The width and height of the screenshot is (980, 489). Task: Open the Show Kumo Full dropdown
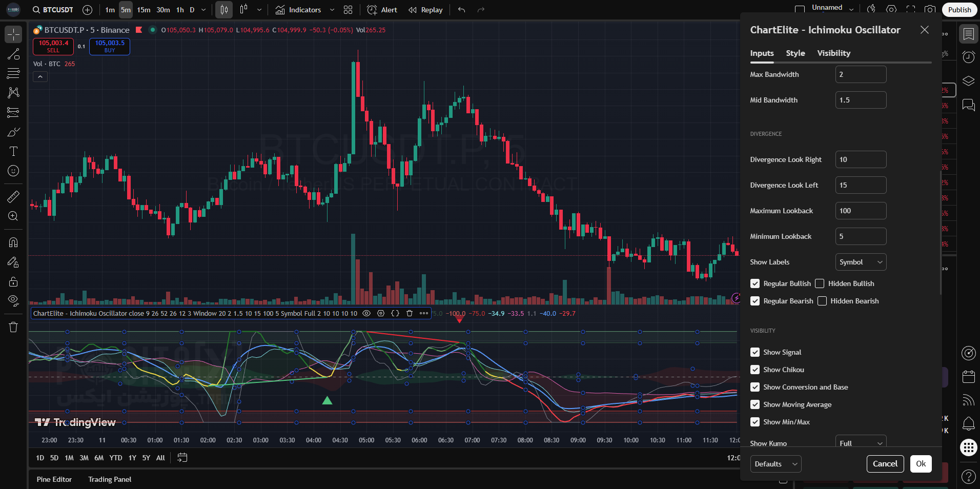861,443
